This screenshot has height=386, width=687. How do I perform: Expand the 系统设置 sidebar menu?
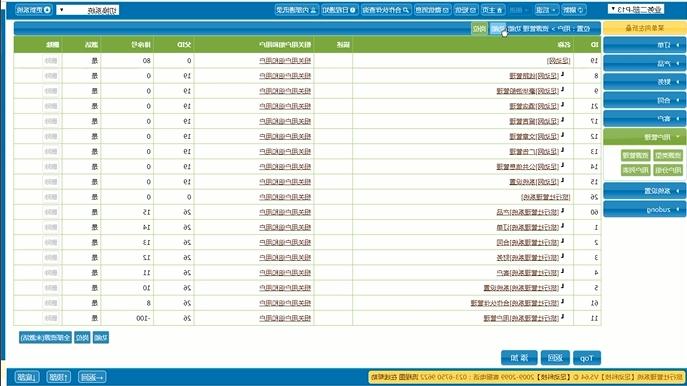645,191
